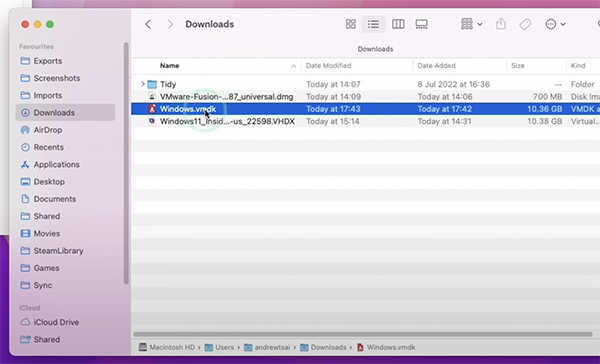Viewport: 600px width, 364px height.
Task: Click the Today at 17:43 modified date
Action: coord(333,109)
